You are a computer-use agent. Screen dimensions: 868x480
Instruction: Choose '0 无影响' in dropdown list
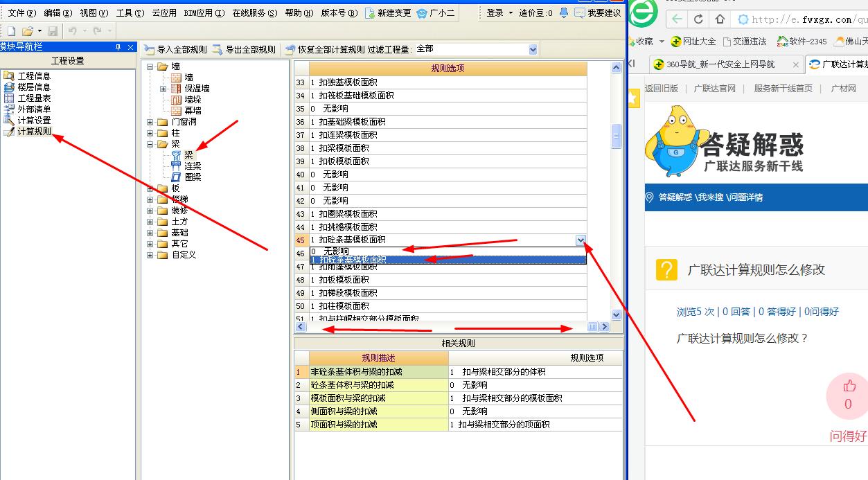[x=448, y=251]
